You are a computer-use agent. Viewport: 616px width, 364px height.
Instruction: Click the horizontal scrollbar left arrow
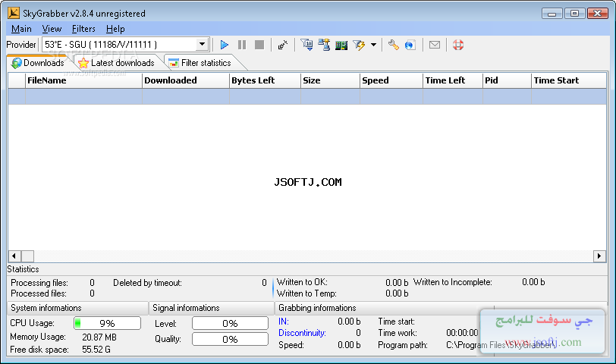click(x=14, y=256)
